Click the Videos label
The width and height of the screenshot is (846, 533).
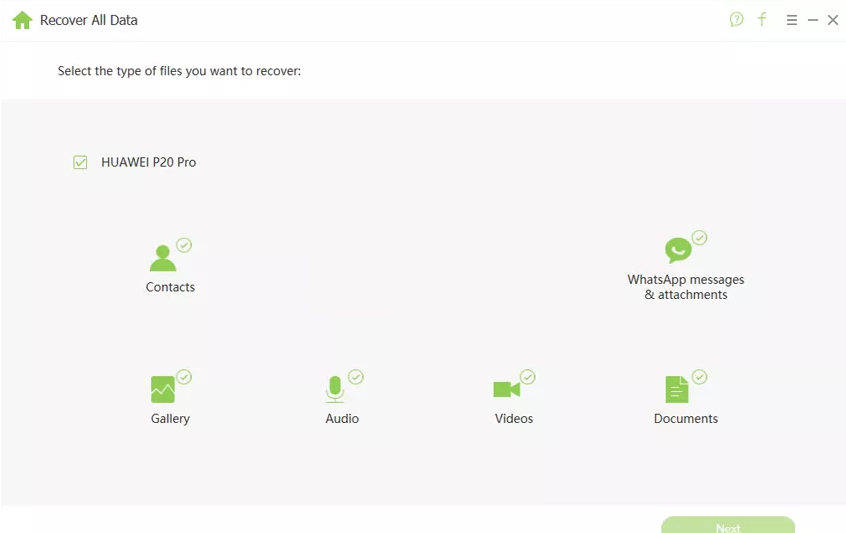(514, 419)
